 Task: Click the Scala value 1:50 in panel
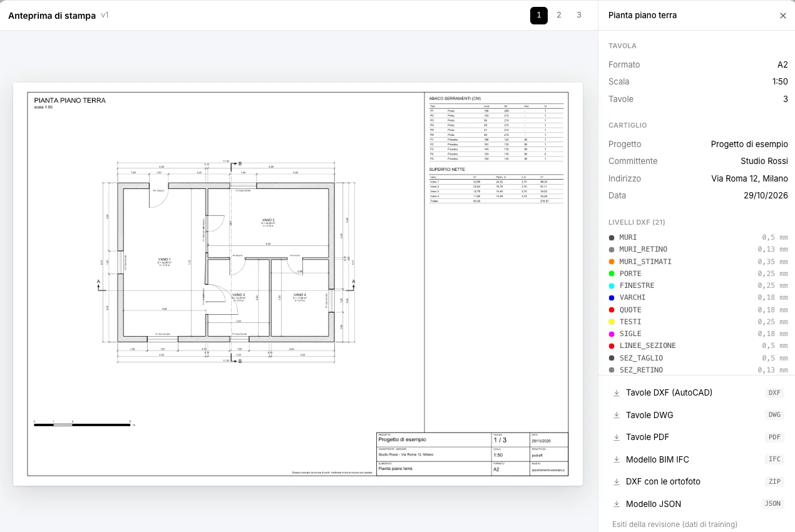click(x=780, y=81)
